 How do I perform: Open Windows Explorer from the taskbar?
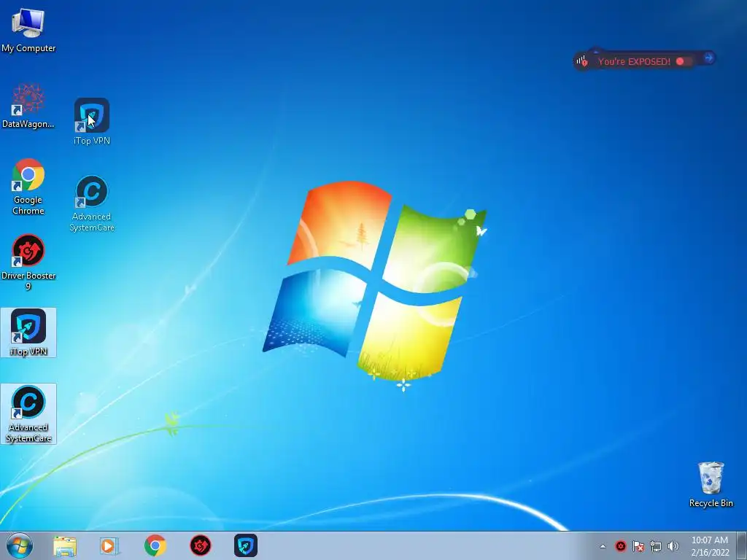[x=65, y=545]
